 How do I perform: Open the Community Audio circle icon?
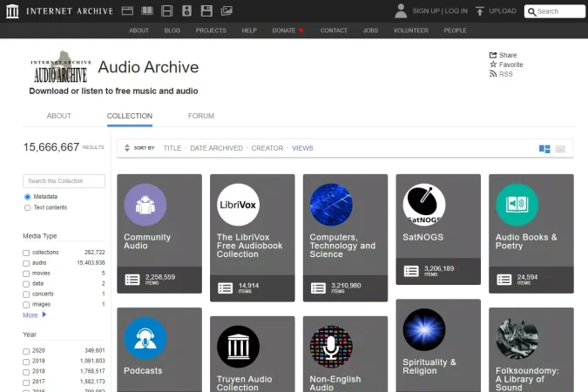[x=145, y=205]
